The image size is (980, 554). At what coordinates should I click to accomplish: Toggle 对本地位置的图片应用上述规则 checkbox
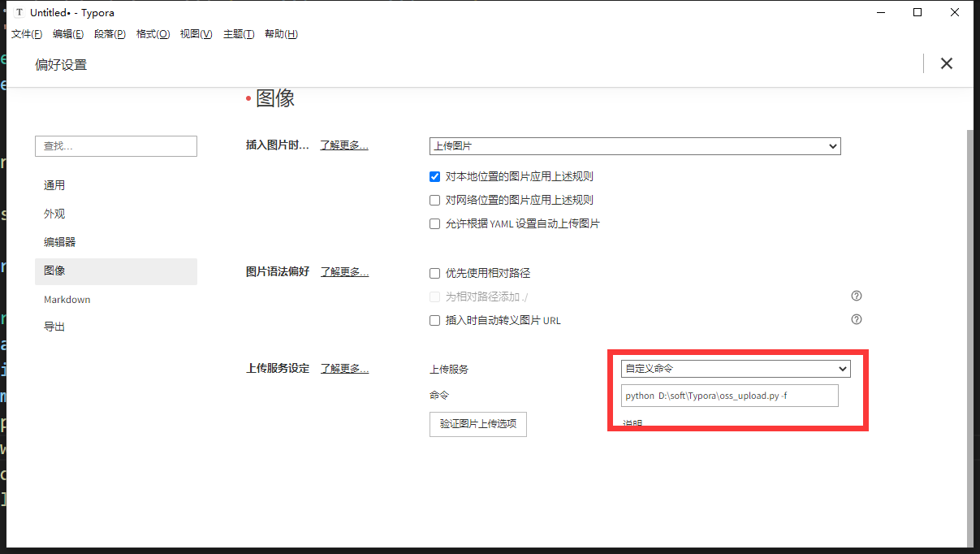tap(434, 176)
